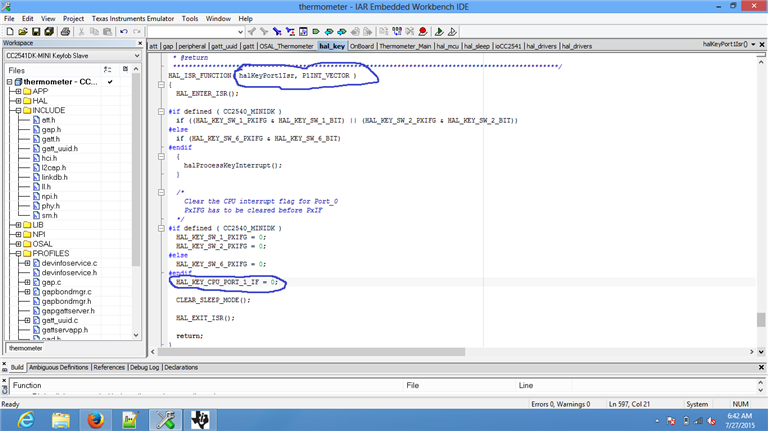
Task: Collapse the INCLUDE folder
Action: point(19,111)
